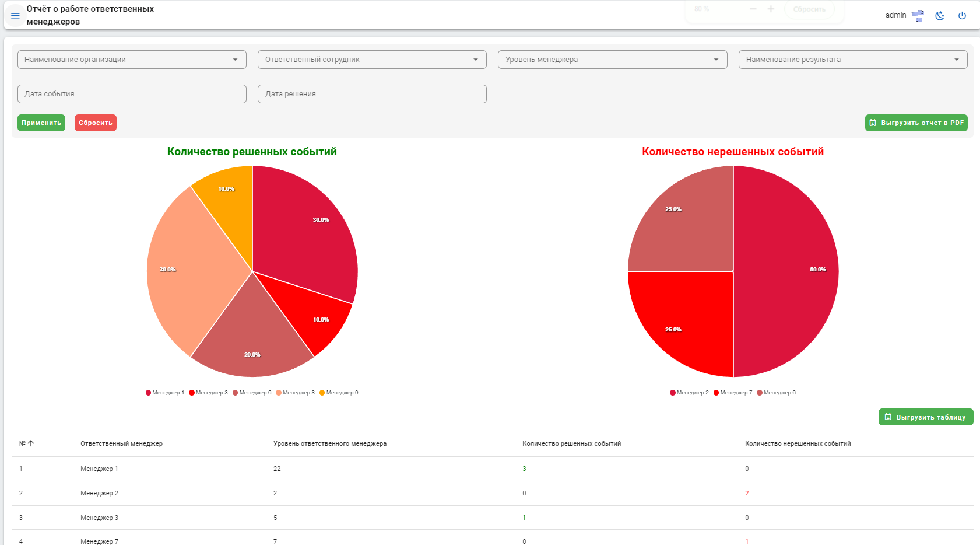Export report via Выгрузить отчет в PDF
Image resolution: width=980 pixels, height=545 pixels.
click(x=916, y=123)
